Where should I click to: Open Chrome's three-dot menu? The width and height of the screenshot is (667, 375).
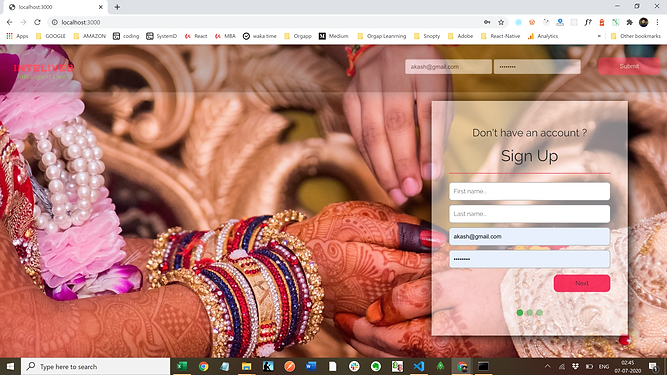(x=657, y=22)
